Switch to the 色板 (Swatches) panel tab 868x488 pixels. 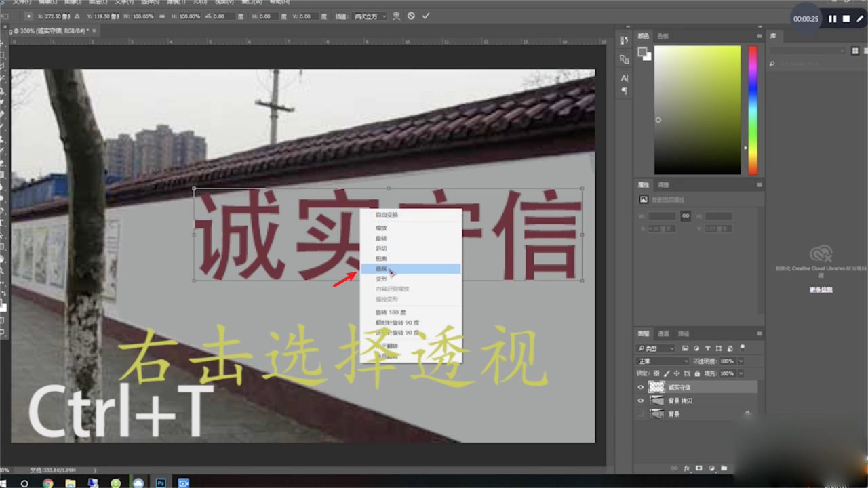coord(663,36)
